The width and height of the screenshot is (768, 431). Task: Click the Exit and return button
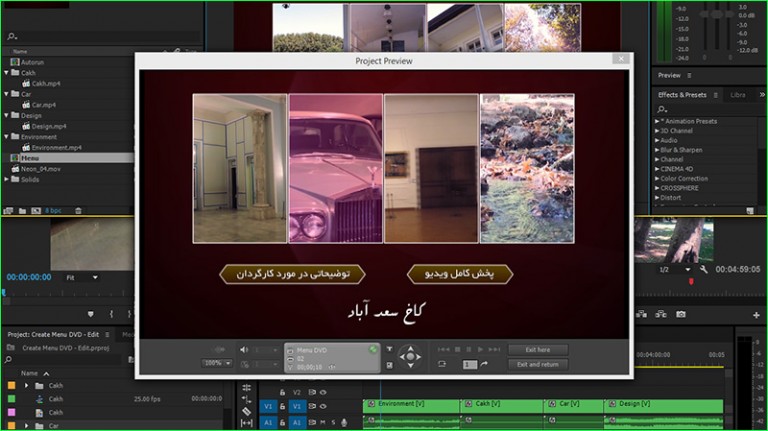point(538,364)
